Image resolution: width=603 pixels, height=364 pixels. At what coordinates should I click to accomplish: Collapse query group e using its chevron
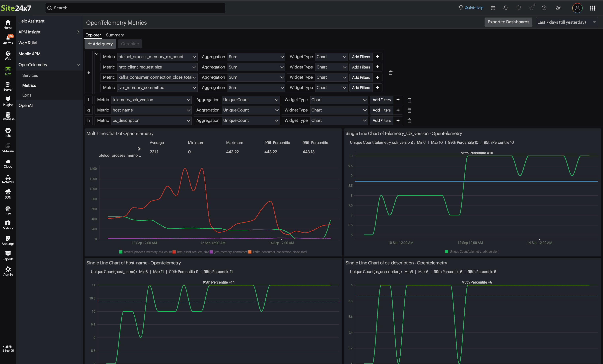point(97,54)
